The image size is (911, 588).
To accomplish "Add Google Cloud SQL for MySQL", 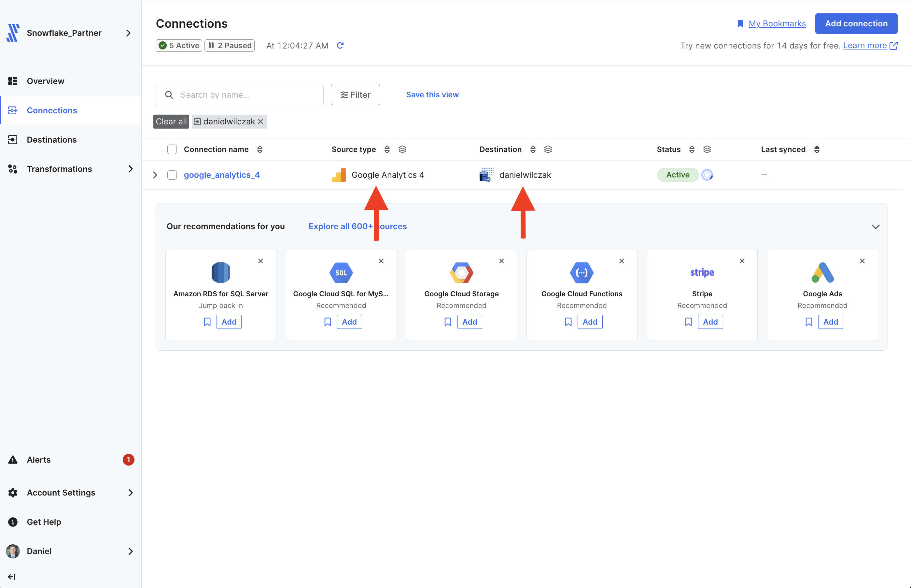I will tap(349, 322).
